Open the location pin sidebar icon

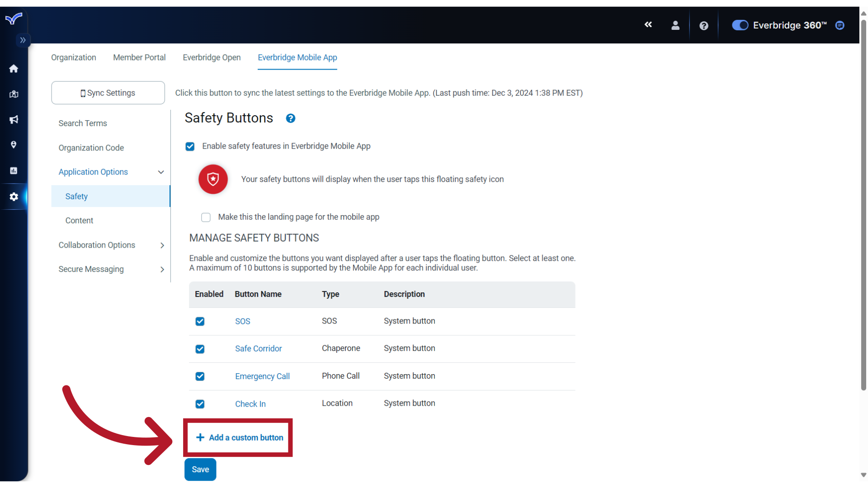coord(14,145)
